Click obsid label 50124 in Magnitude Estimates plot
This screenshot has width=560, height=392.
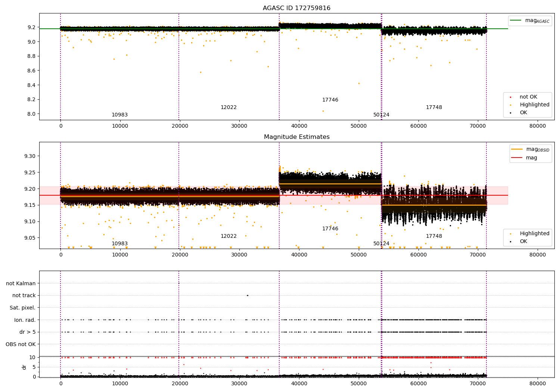coord(381,244)
